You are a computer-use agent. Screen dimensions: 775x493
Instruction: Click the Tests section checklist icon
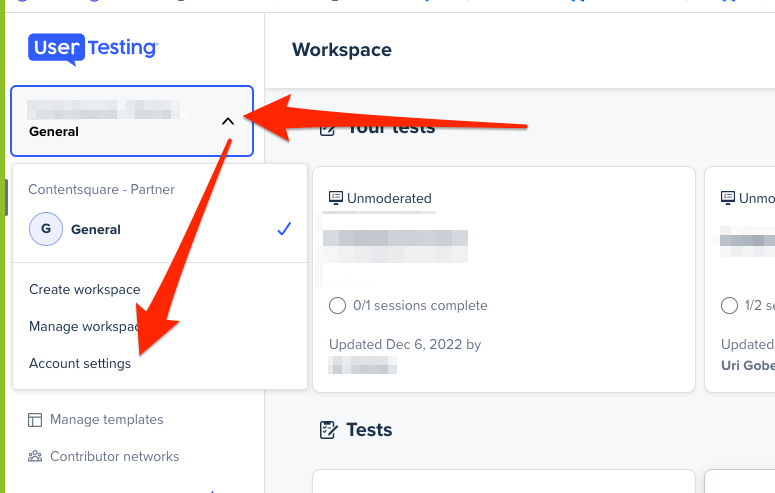[329, 430]
